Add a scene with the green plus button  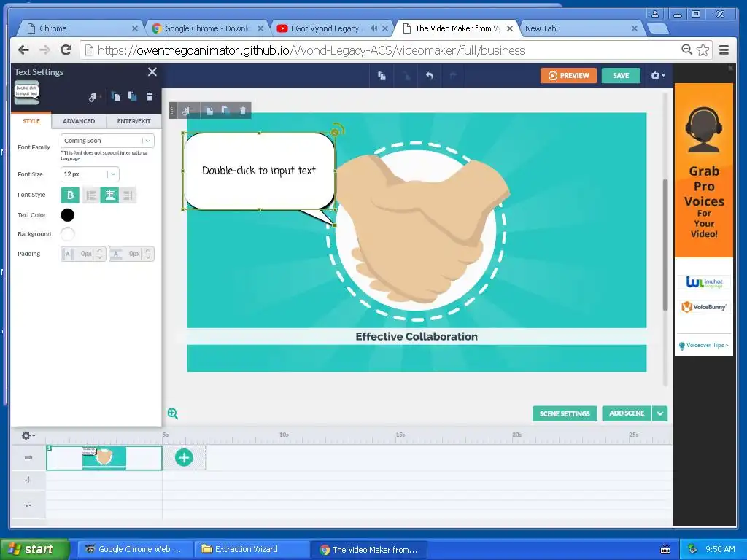point(184,458)
